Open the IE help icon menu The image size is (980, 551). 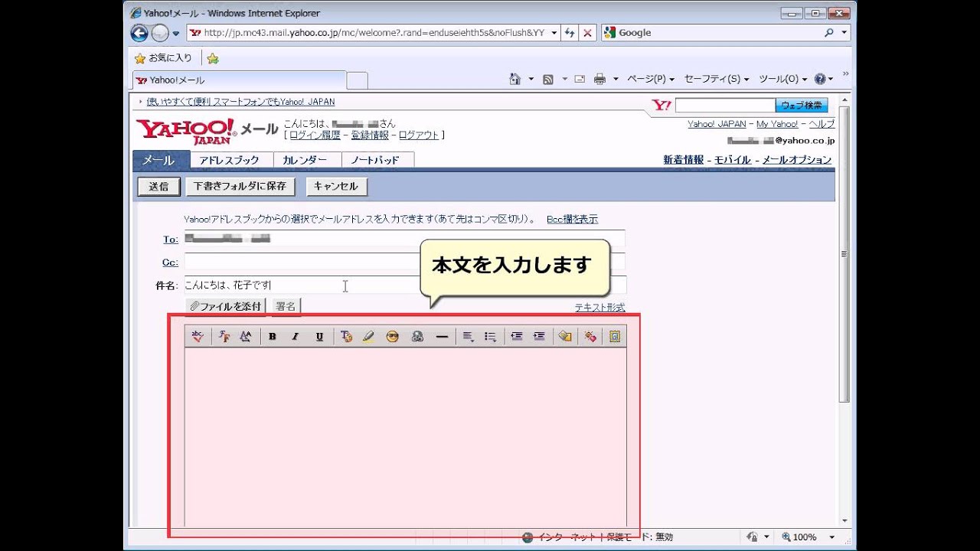pyautogui.click(x=824, y=79)
